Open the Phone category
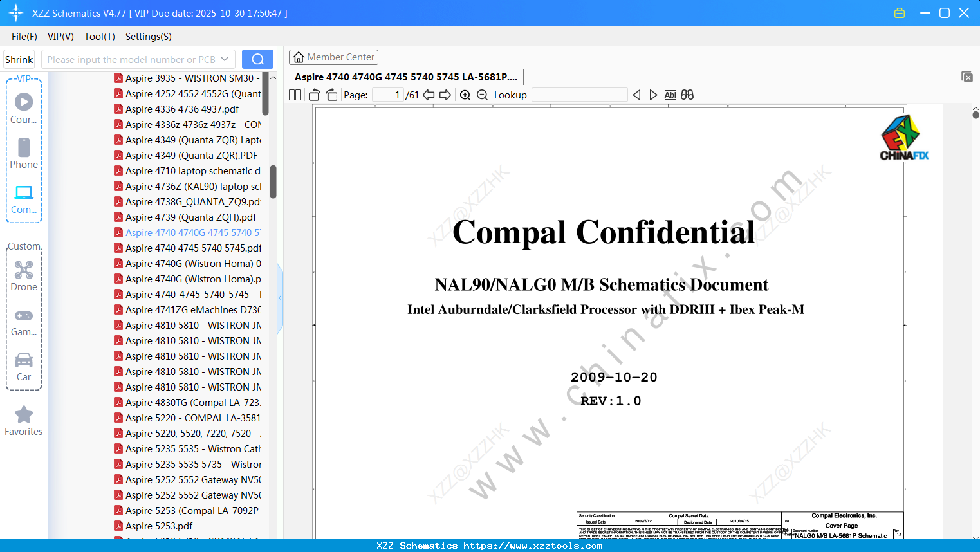This screenshot has width=980, height=552. [24, 153]
